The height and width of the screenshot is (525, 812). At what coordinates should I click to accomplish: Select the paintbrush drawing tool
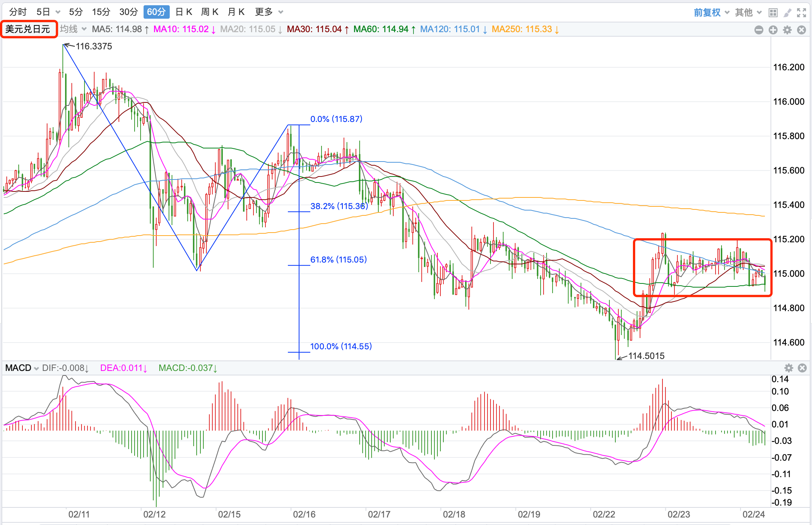pyautogui.click(x=787, y=13)
